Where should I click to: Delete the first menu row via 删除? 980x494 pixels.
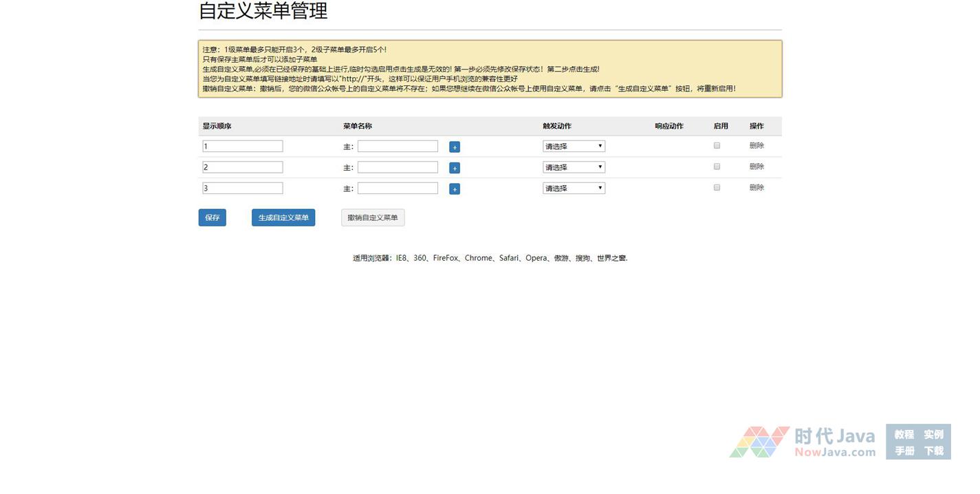point(756,146)
